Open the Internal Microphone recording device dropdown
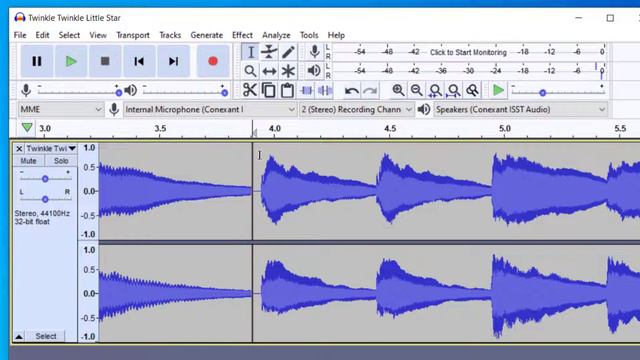 coord(209,109)
